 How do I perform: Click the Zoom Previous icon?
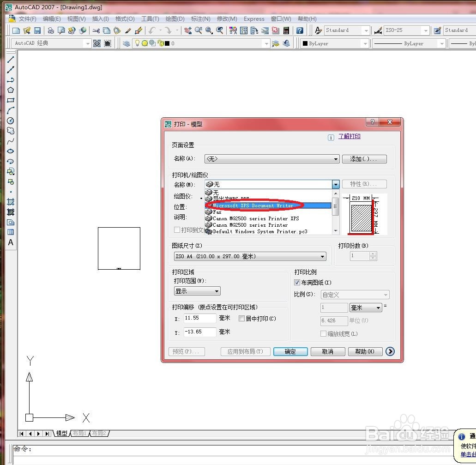click(x=219, y=30)
